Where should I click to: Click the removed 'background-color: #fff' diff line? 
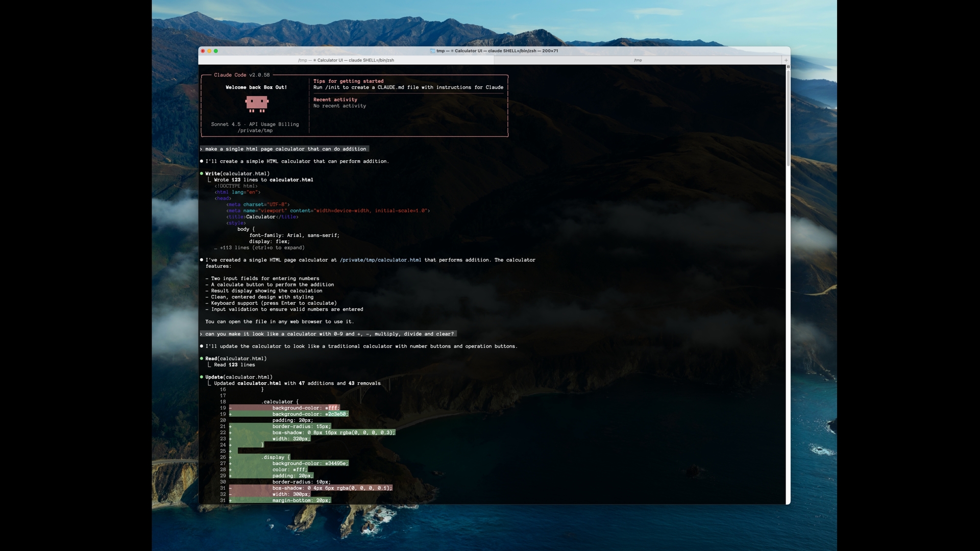click(305, 408)
